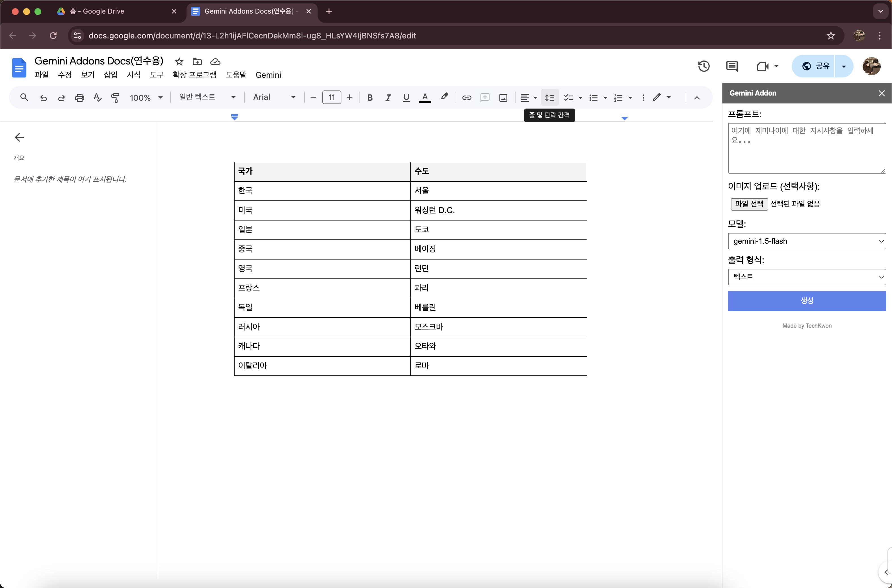
Task: Move the document to a folder
Action: [197, 62]
